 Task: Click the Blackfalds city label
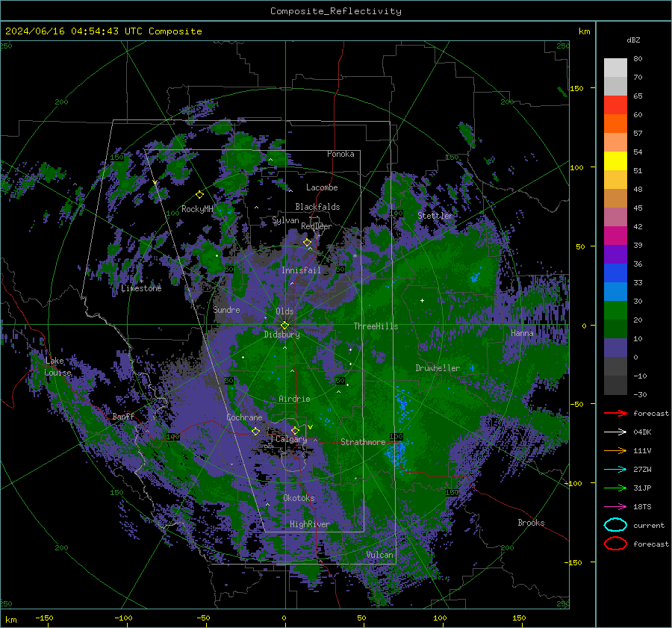pyautogui.click(x=317, y=207)
